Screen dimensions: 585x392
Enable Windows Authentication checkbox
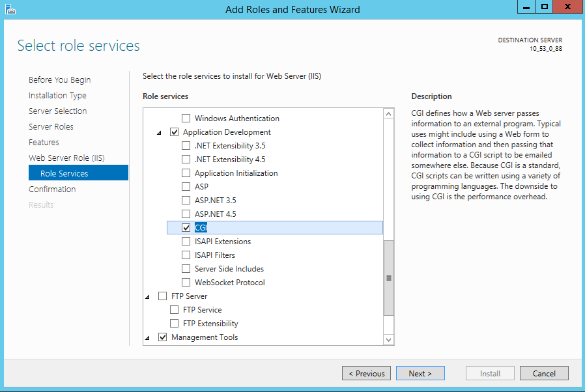[186, 119]
